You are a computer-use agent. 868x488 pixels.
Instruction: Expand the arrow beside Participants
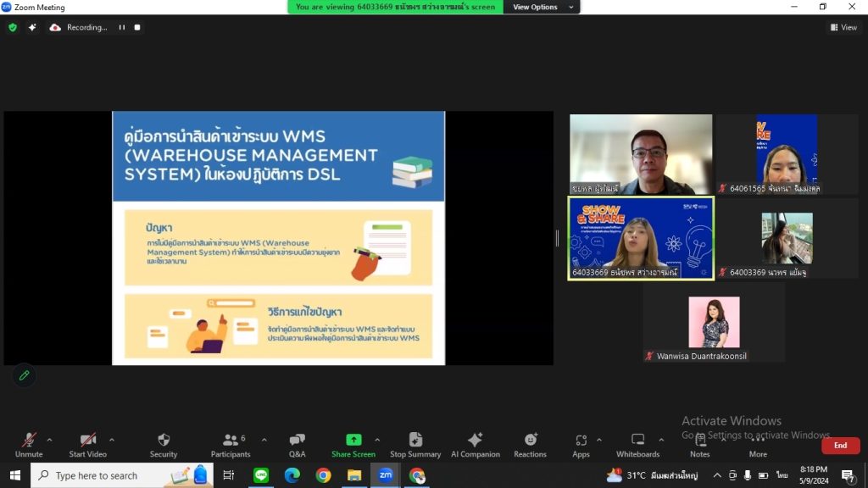264,440
